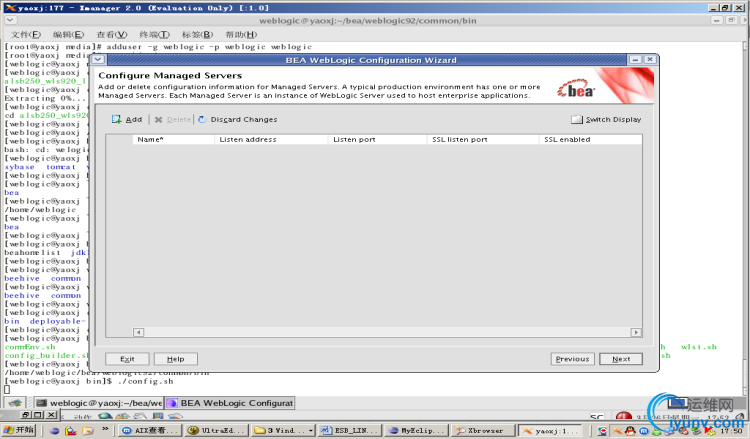Viewport: 750px width, 439px height.
Task: Click the Help button
Action: coord(176,359)
